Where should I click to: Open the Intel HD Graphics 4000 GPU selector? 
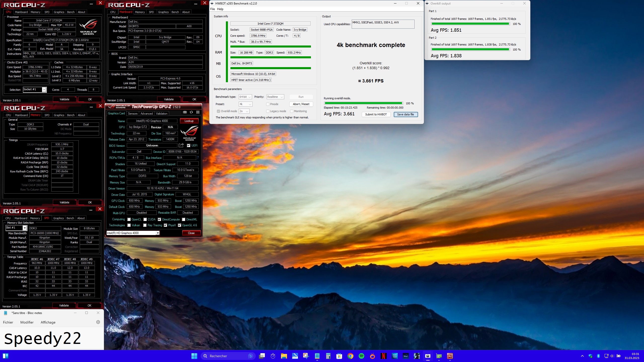coord(133,233)
